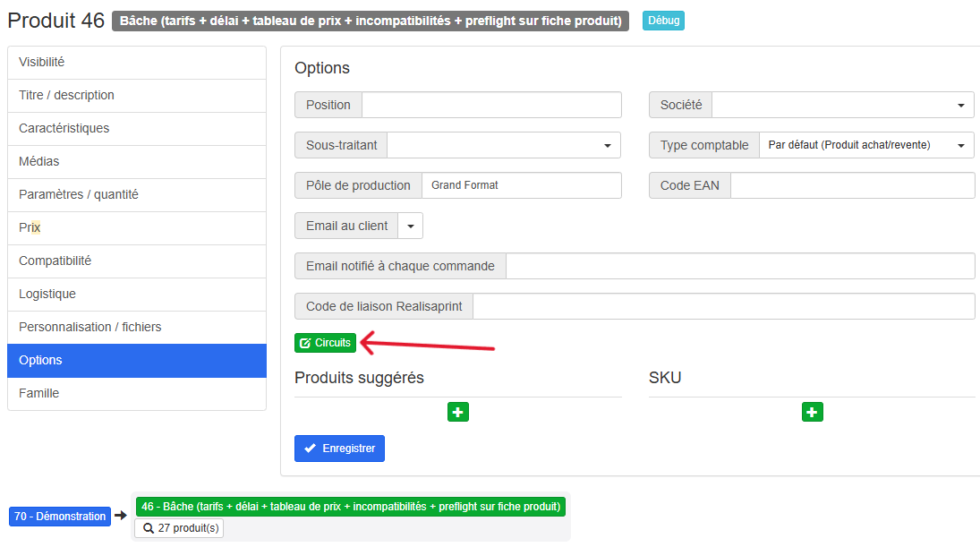
Task: Open the Prix menu item
Action: [137, 228]
